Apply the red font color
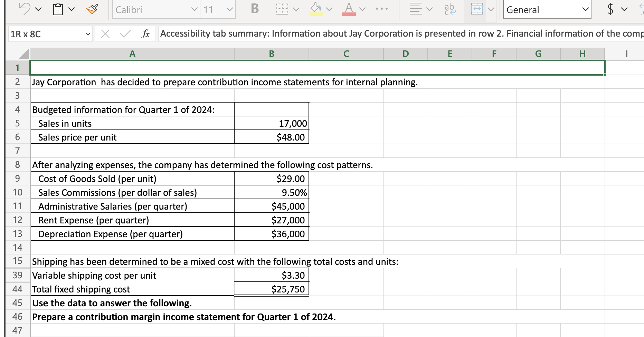Viewport: 644px width, 337px height. 349,9
